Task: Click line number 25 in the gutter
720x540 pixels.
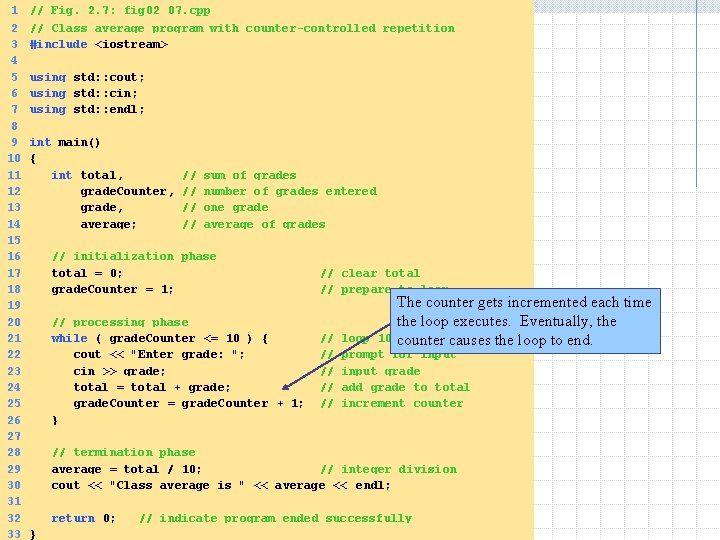Action: pos(14,403)
